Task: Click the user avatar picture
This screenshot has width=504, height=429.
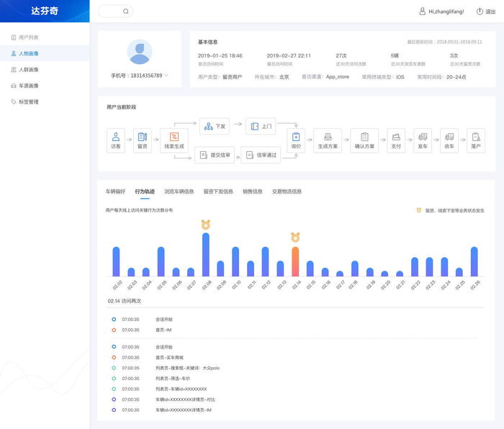Action: tap(140, 52)
